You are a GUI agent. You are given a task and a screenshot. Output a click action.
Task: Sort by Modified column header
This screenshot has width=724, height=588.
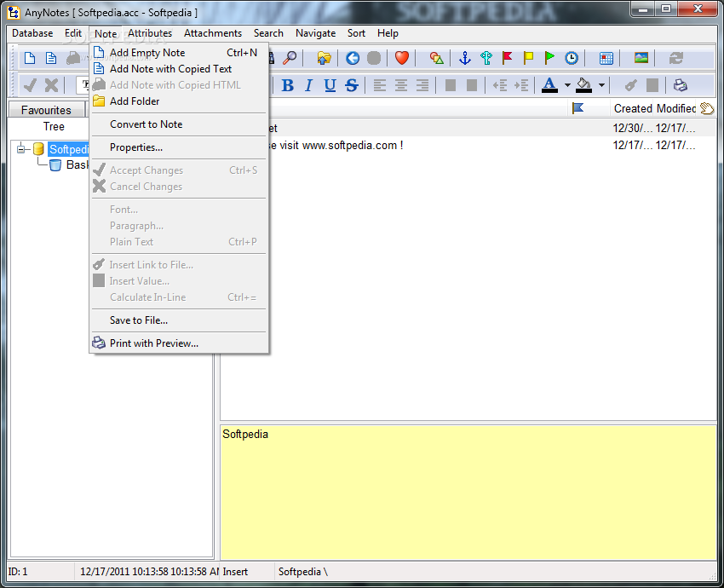pos(676,108)
